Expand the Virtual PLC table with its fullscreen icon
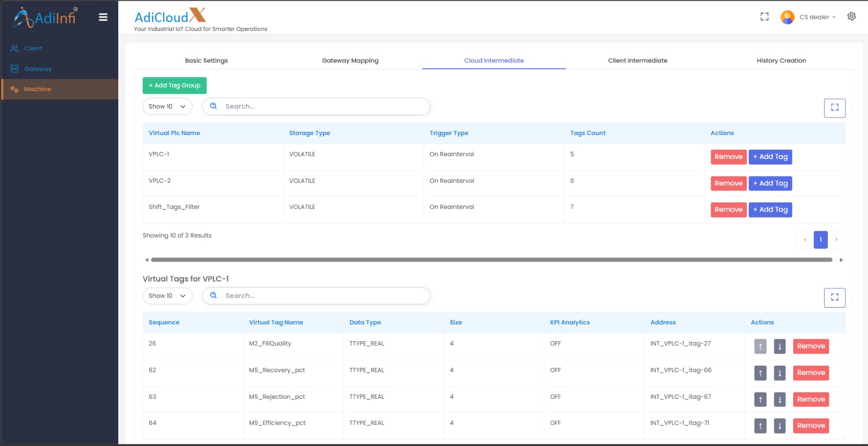Image resolution: width=868 pixels, height=446 pixels. pos(834,107)
